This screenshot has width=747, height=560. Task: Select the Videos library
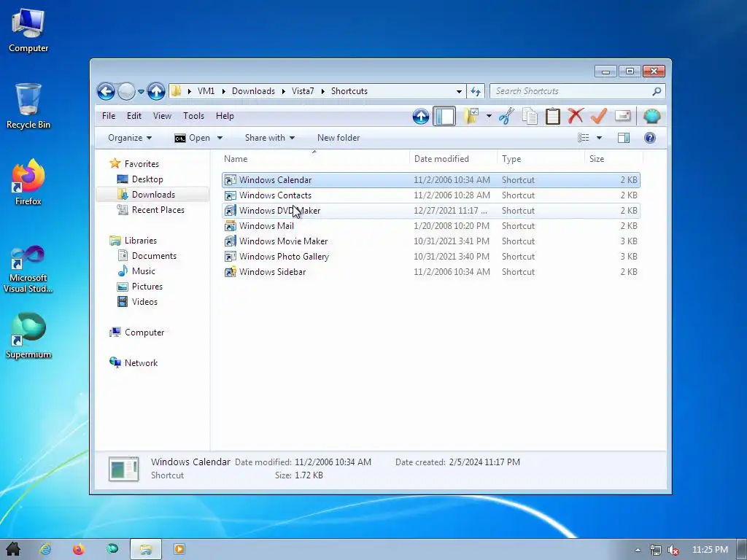tap(144, 301)
